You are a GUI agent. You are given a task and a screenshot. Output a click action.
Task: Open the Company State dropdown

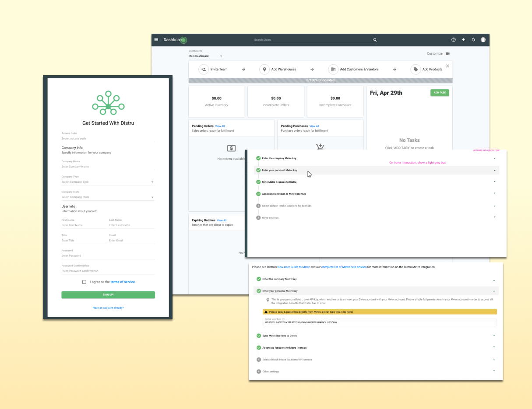(108, 197)
